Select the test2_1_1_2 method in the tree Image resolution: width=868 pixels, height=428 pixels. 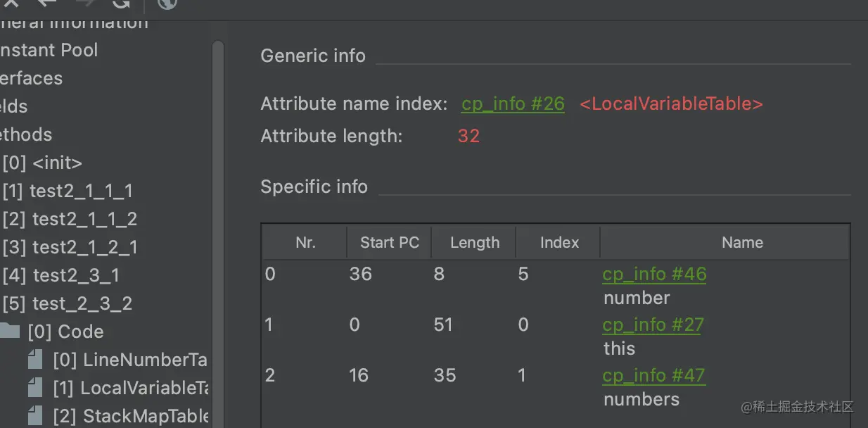(x=70, y=220)
